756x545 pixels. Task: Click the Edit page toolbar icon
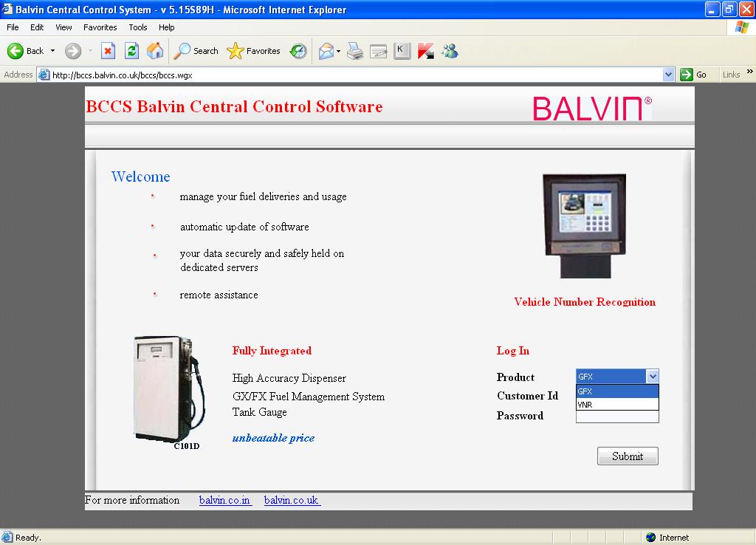click(x=378, y=51)
